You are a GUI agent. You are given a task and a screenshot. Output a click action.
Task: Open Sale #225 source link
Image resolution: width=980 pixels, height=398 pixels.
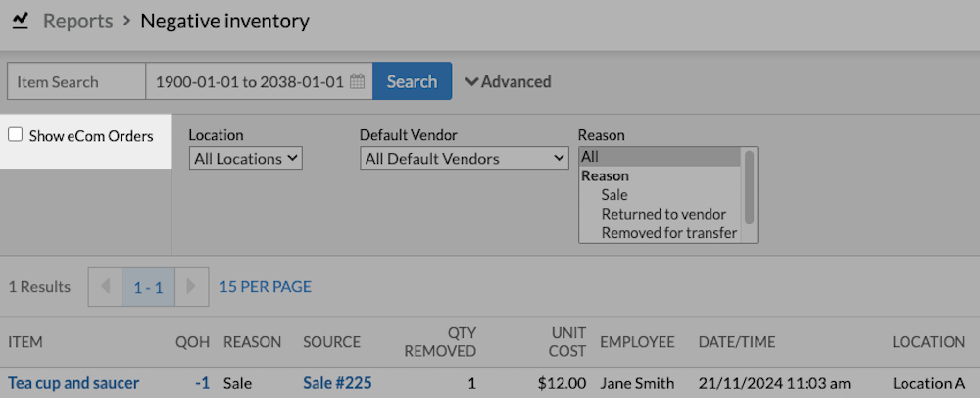(x=337, y=383)
